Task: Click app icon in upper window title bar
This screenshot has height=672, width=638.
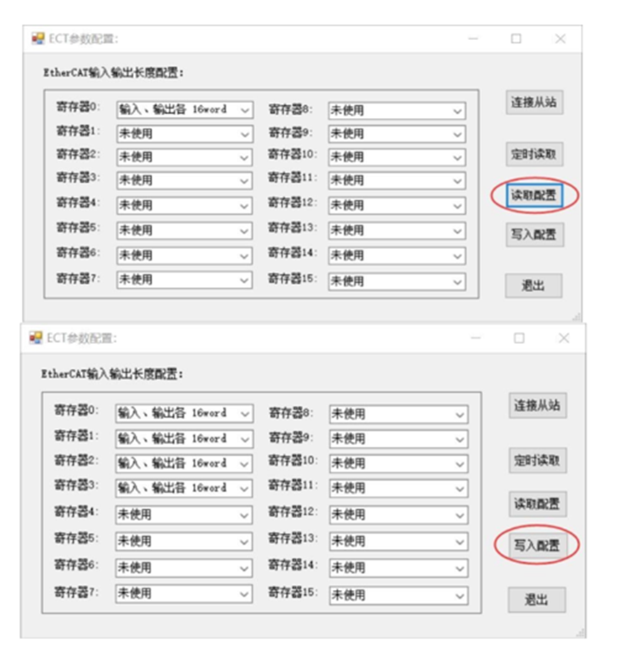Action: tap(38, 38)
